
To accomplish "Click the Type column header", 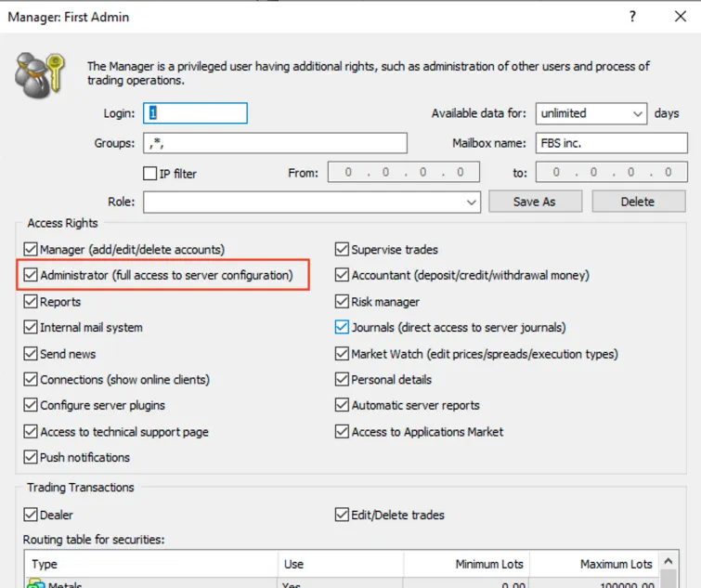I will pyautogui.click(x=149, y=564).
